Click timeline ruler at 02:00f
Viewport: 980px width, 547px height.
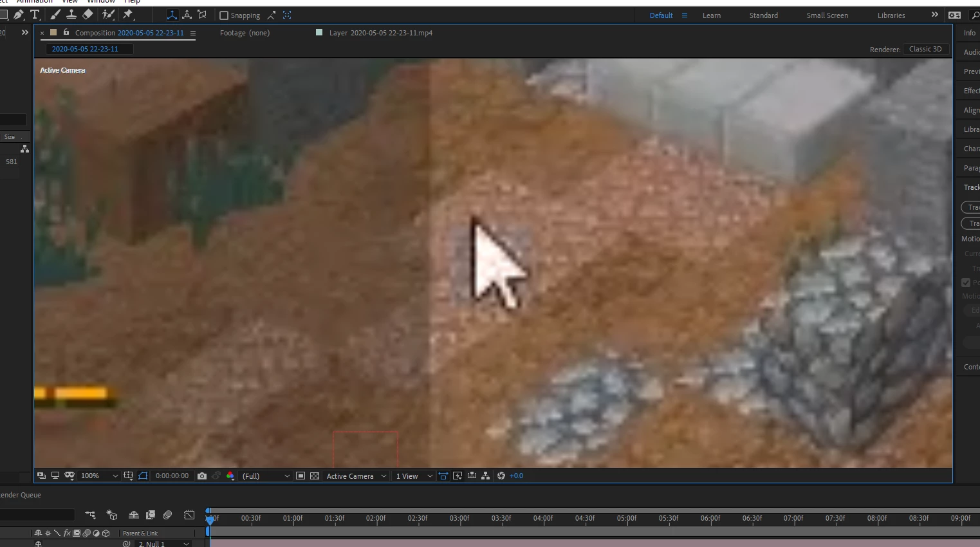[x=376, y=518]
